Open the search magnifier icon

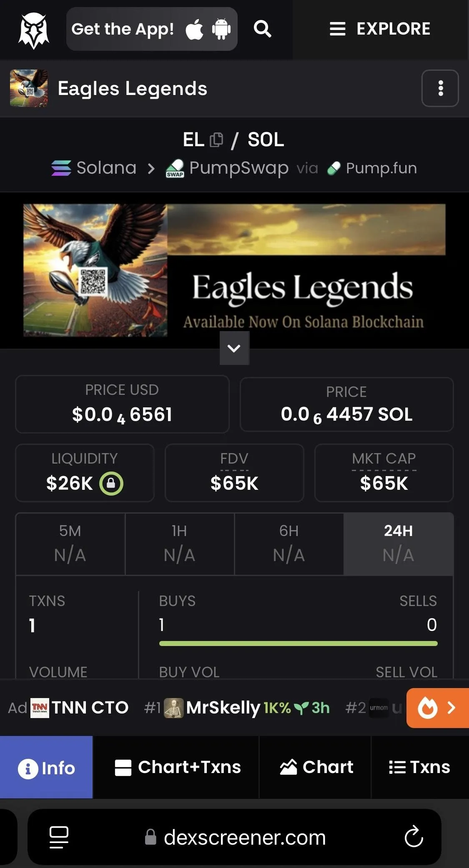(263, 29)
